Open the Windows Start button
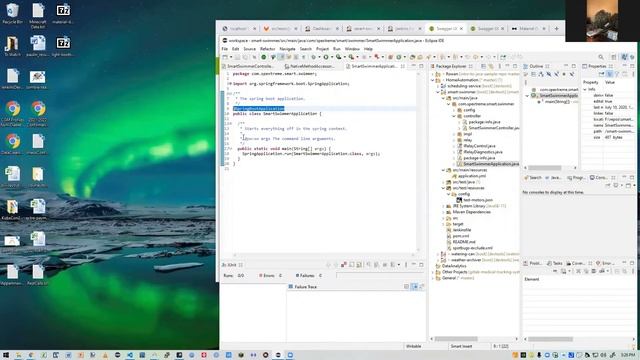The width and height of the screenshot is (640, 360). (x=6, y=355)
